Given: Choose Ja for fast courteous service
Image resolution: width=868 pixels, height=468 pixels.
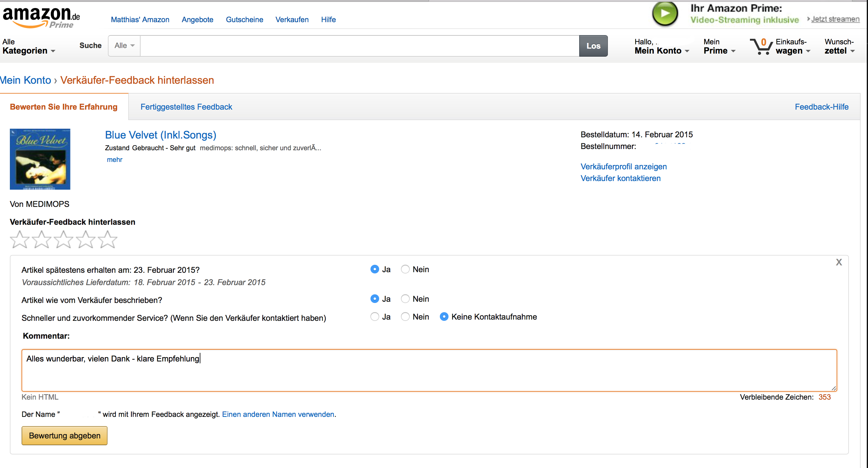Looking at the screenshot, I should tap(375, 317).
